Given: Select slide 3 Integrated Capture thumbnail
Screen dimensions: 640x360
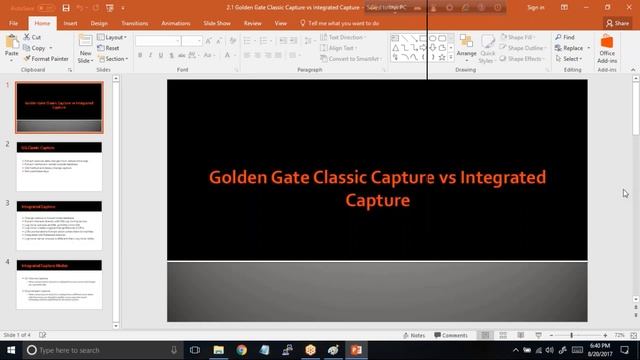Looking at the screenshot, I should tap(59, 225).
